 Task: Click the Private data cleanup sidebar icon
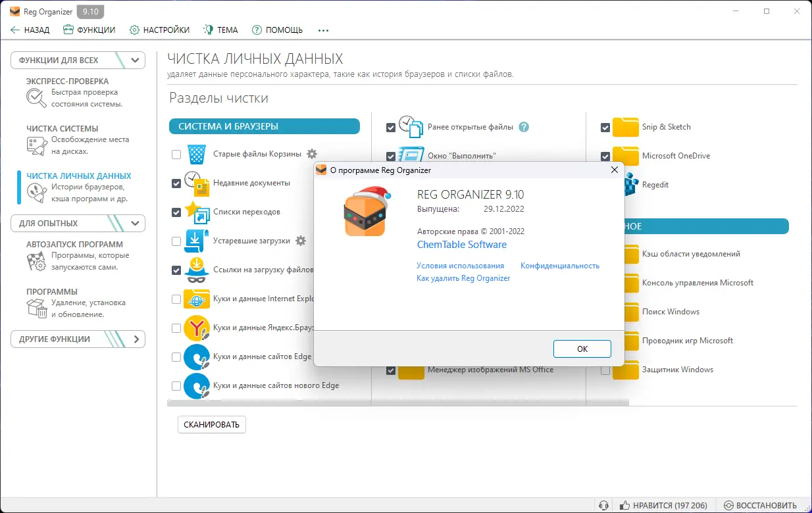click(36, 193)
